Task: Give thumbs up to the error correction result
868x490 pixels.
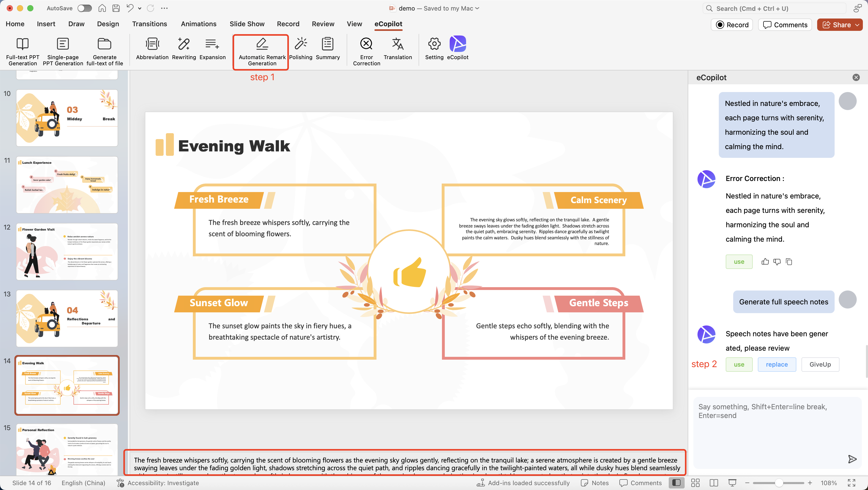Action: click(x=765, y=262)
